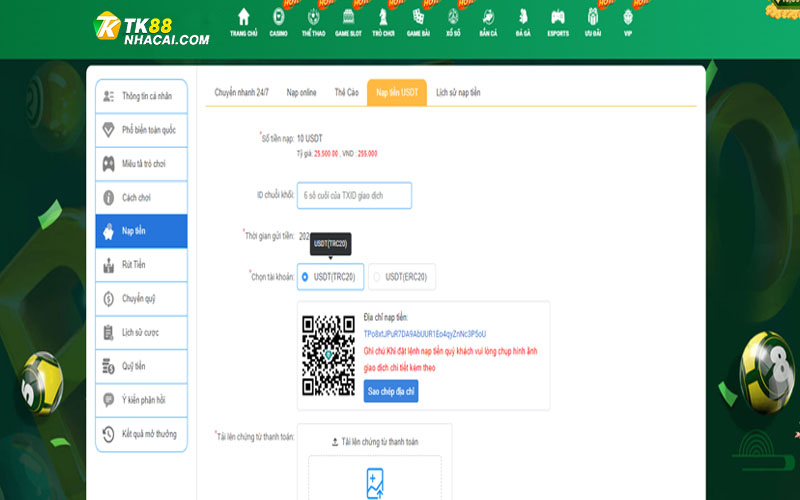Click the ID chuỗi khối TXID input field
This screenshot has width=800, height=500.
[355, 195]
